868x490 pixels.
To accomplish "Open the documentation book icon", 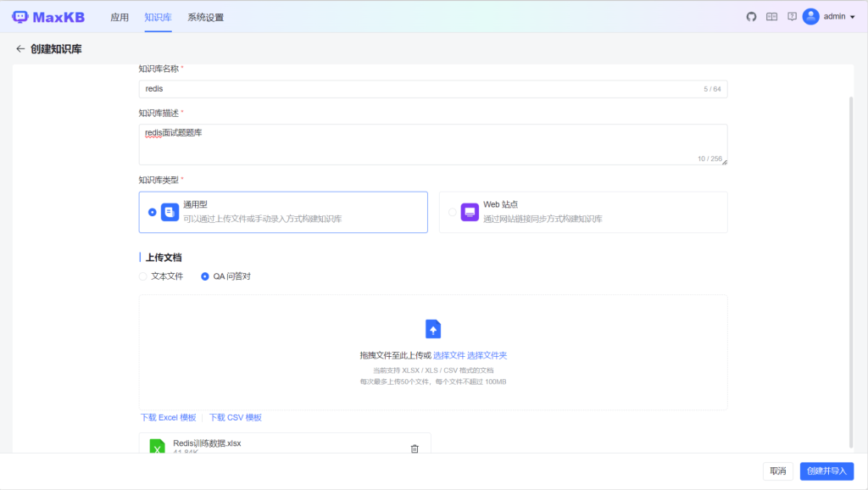I will 771,17.
